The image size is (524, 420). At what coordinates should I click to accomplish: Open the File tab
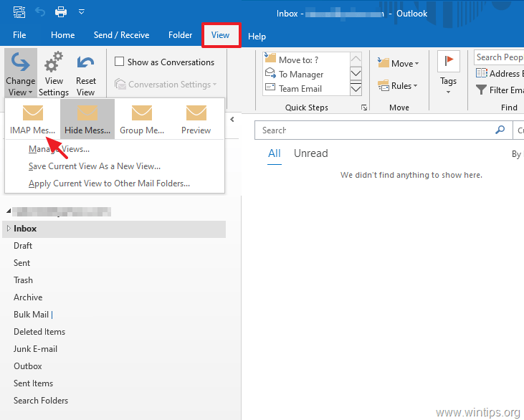coord(19,35)
